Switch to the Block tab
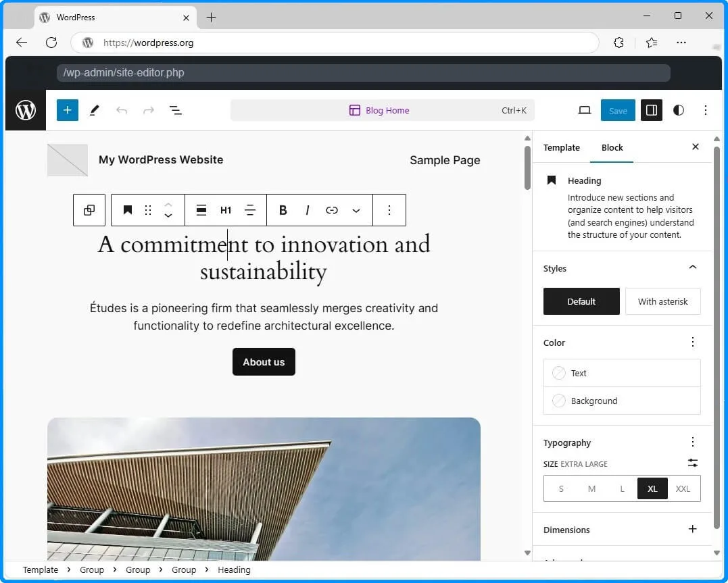This screenshot has width=728, height=583. coord(612,147)
